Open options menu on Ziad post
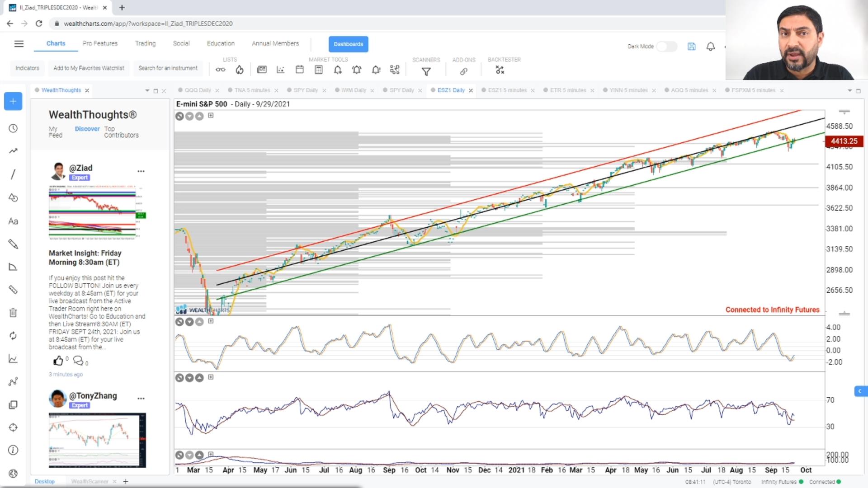 tap(141, 171)
